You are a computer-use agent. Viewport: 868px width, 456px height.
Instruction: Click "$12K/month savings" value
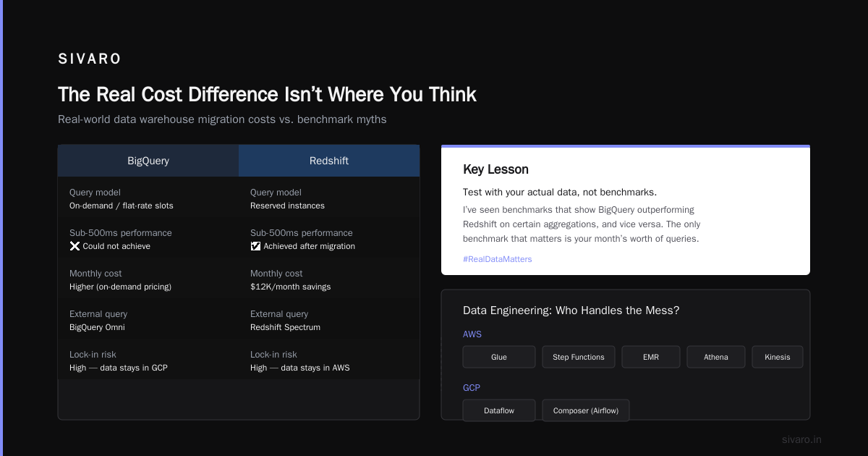click(291, 287)
